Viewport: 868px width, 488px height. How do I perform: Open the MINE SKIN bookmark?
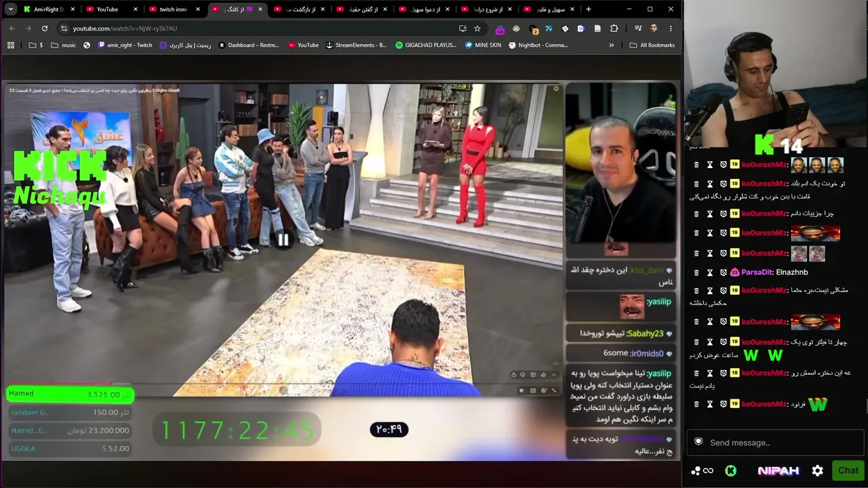tap(483, 45)
